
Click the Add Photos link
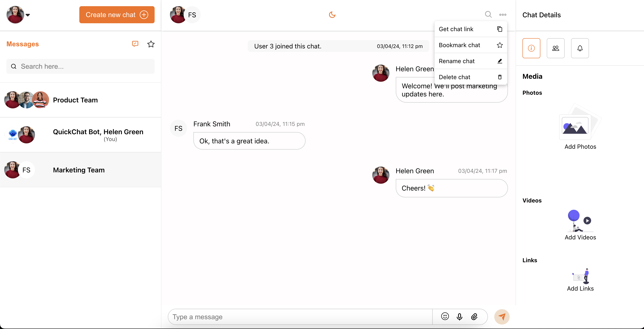[580, 147]
